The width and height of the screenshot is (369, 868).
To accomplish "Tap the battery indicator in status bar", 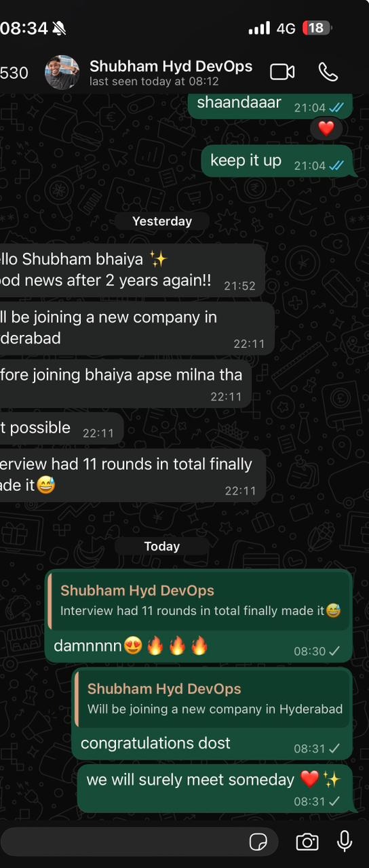I will (x=317, y=28).
